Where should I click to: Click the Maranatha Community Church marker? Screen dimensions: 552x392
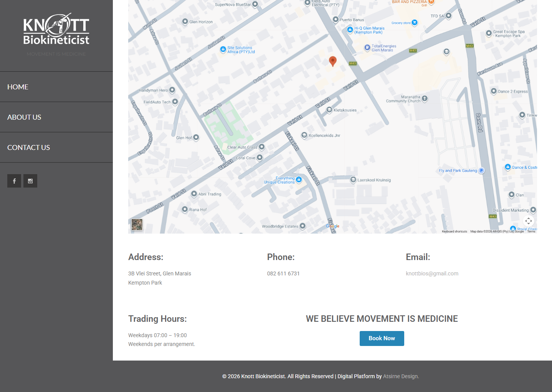[425, 99]
